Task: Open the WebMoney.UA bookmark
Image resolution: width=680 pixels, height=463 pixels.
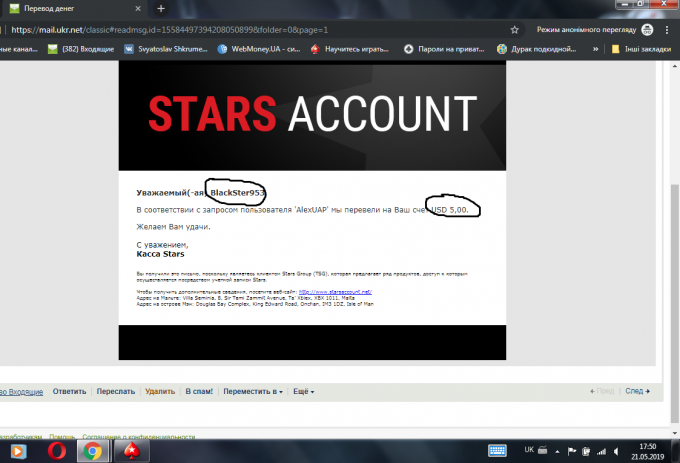Action: pyautogui.click(x=259, y=49)
